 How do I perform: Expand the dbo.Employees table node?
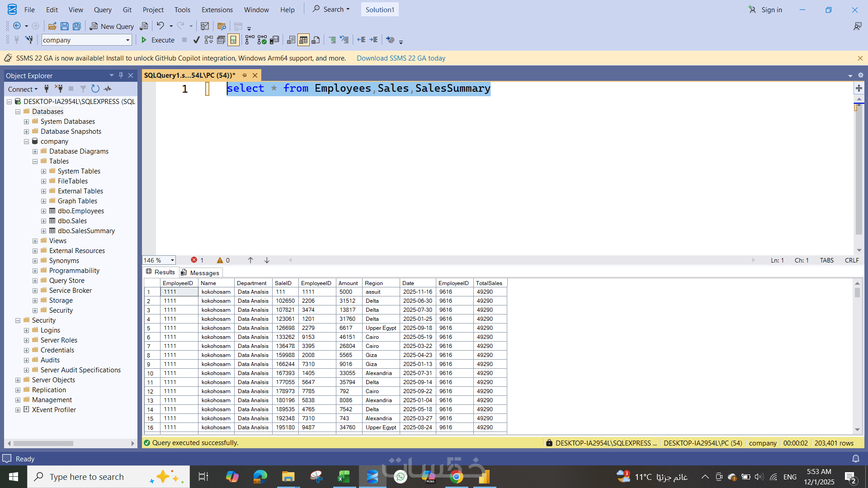(x=43, y=211)
